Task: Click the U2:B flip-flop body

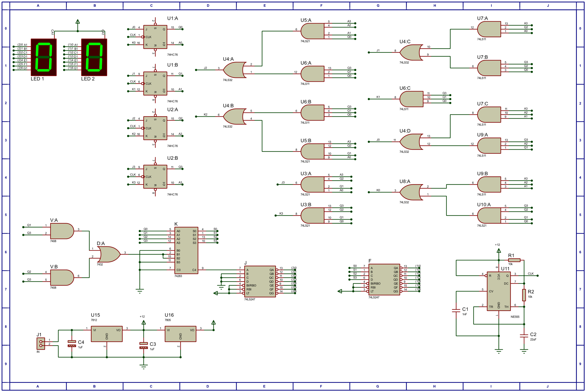Action: coord(155,177)
